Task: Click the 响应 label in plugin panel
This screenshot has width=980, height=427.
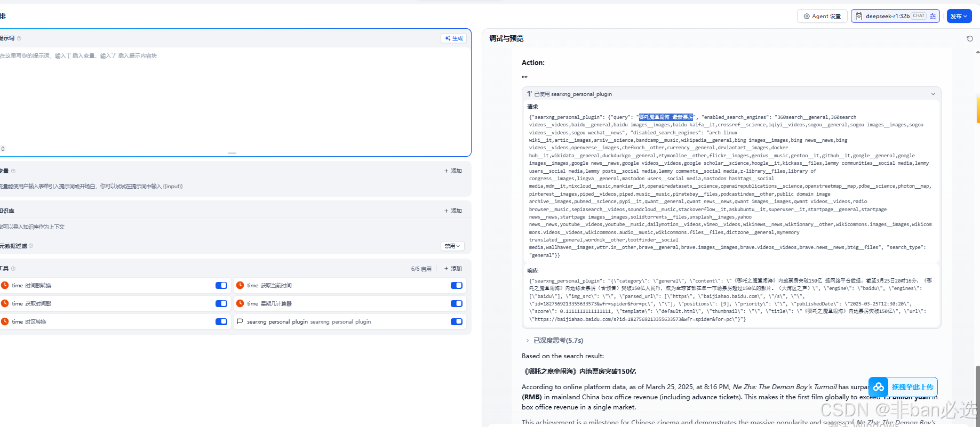Action: coord(532,271)
